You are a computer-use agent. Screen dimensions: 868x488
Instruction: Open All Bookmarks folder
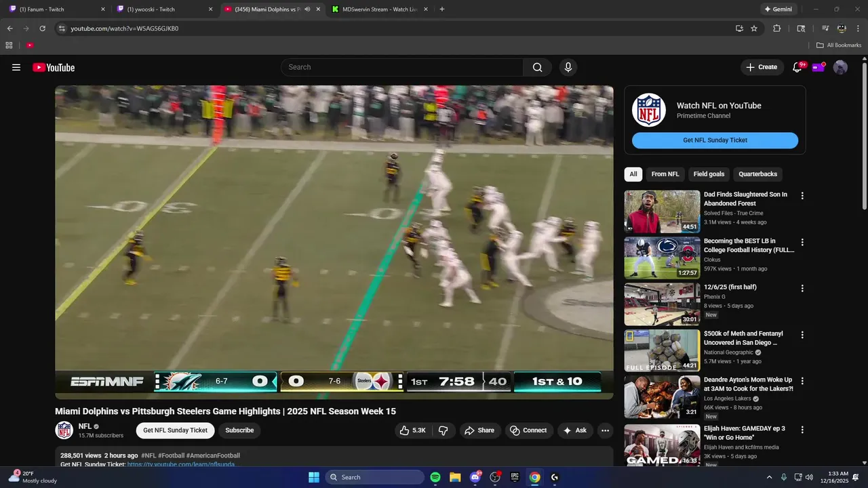pos(839,45)
